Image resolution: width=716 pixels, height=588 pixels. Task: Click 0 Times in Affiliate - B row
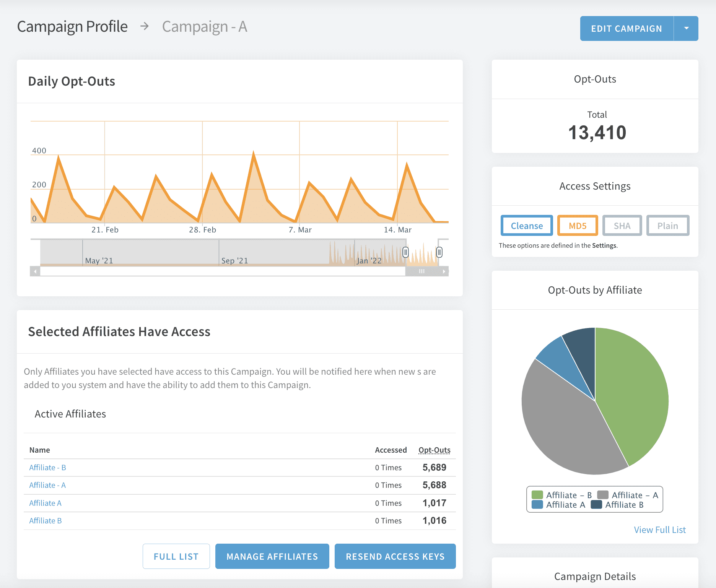click(x=388, y=468)
